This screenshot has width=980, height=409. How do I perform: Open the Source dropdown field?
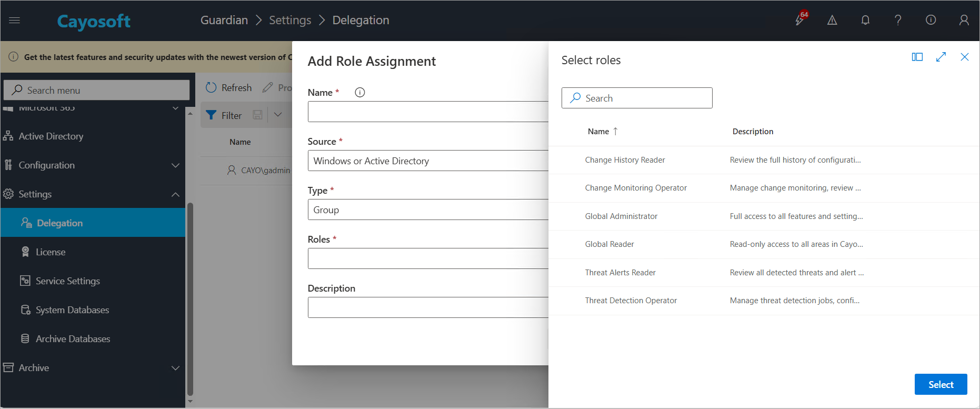tap(428, 161)
